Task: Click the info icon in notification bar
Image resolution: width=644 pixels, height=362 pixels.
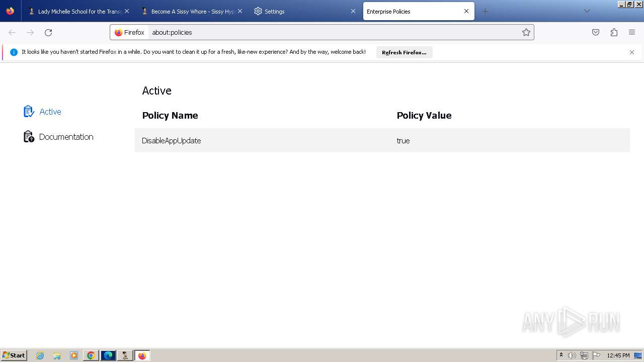Action: pos(14,52)
